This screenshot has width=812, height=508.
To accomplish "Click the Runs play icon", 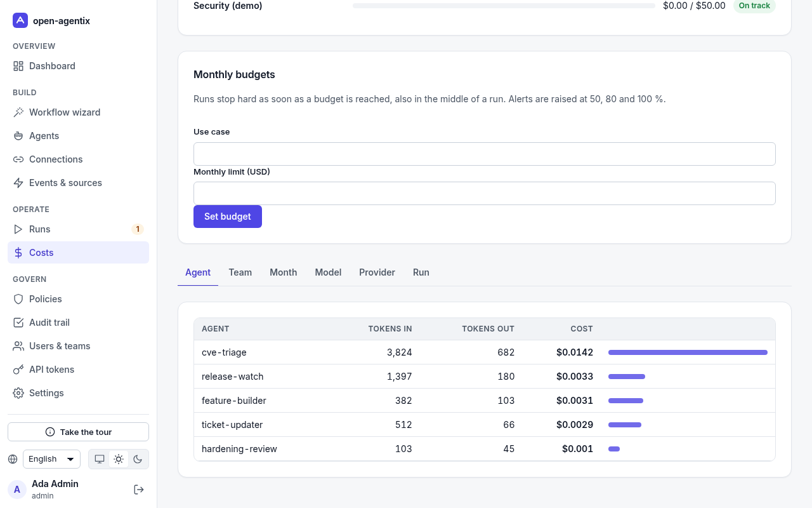I will [18, 229].
